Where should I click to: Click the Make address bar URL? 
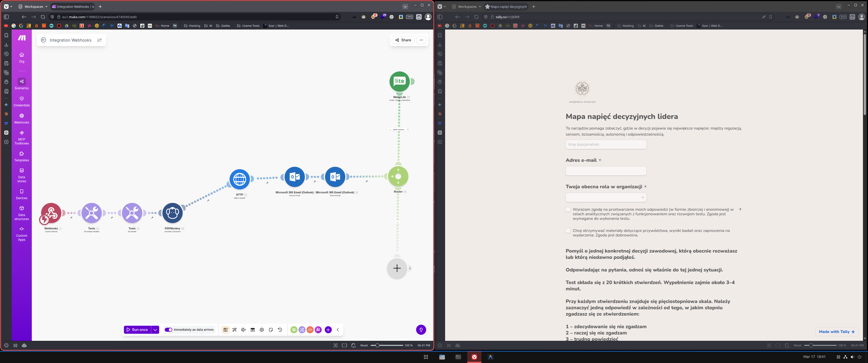pos(99,17)
